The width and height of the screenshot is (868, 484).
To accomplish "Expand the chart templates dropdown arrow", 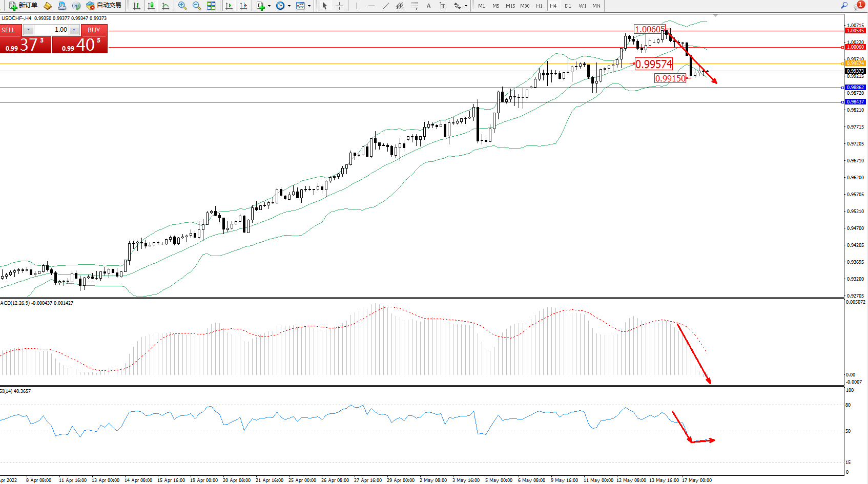I will point(309,6).
